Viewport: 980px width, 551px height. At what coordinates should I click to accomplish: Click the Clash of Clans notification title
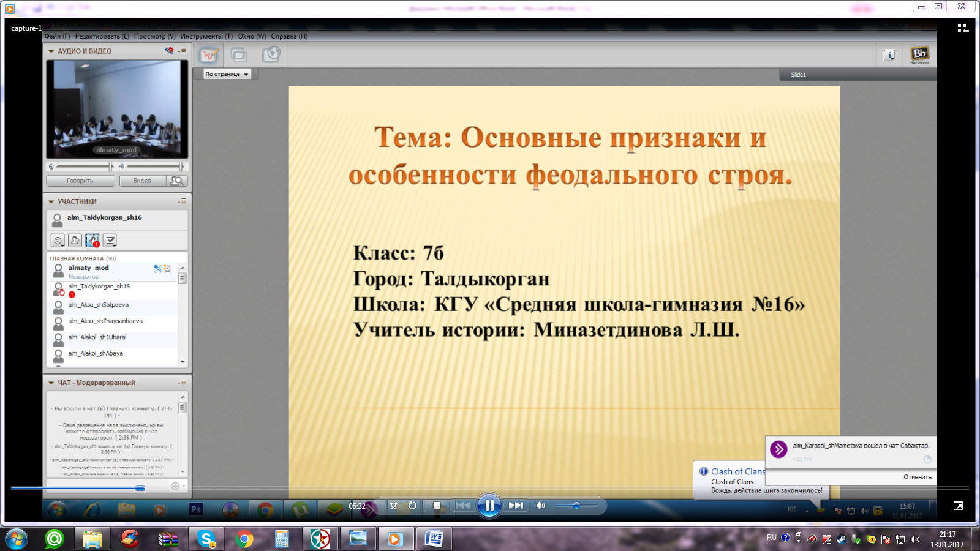pos(737,471)
